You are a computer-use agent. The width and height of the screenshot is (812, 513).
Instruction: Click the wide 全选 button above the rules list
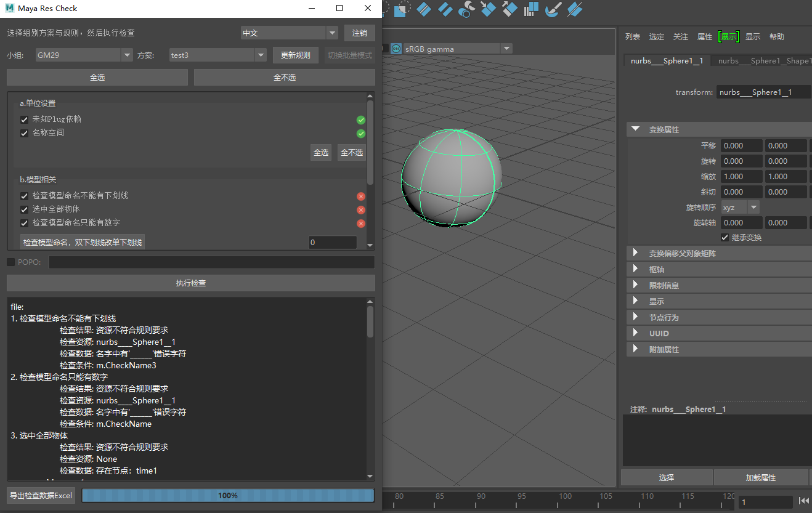tap(97, 78)
